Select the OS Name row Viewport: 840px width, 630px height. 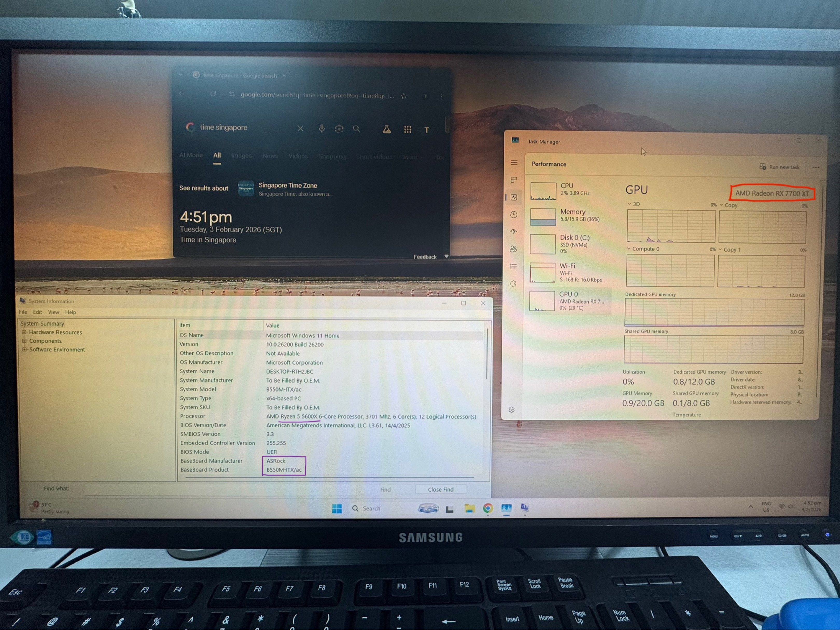[x=331, y=336]
